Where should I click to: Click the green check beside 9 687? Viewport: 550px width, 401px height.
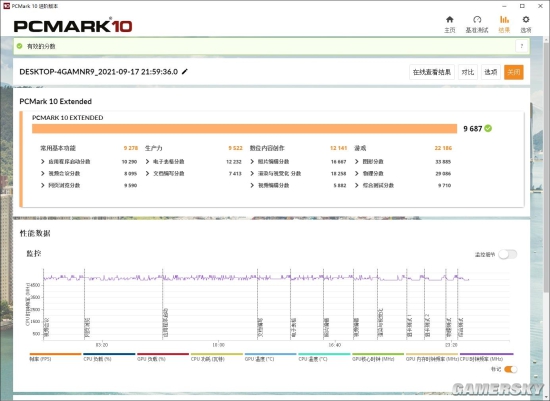click(x=488, y=128)
